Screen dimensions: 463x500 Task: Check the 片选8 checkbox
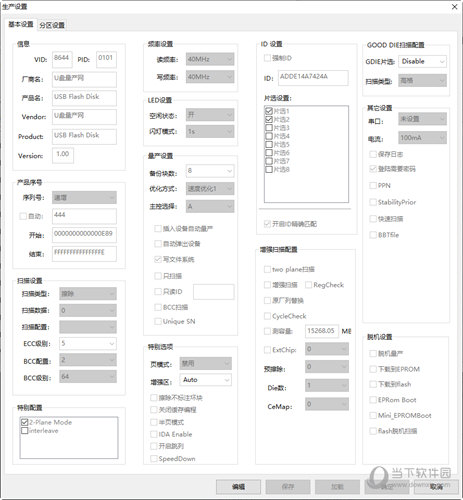pyautogui.click(x=269, y=169)
